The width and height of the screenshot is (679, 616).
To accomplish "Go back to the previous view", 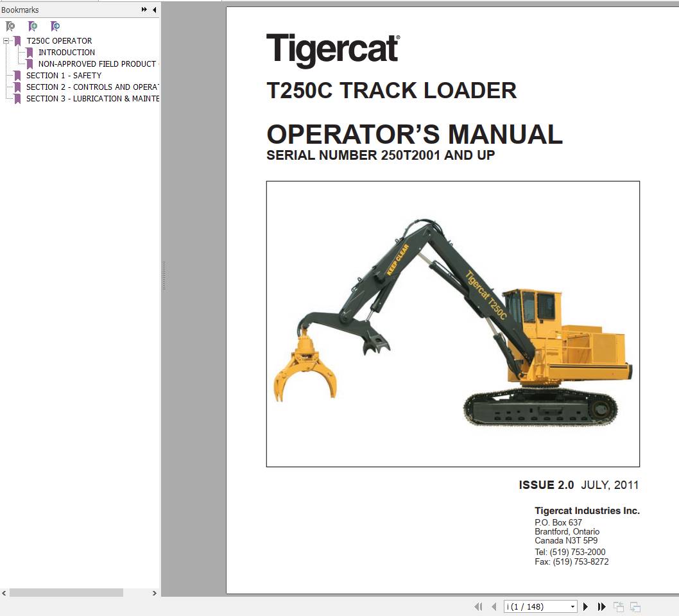I will click(619, 606).
